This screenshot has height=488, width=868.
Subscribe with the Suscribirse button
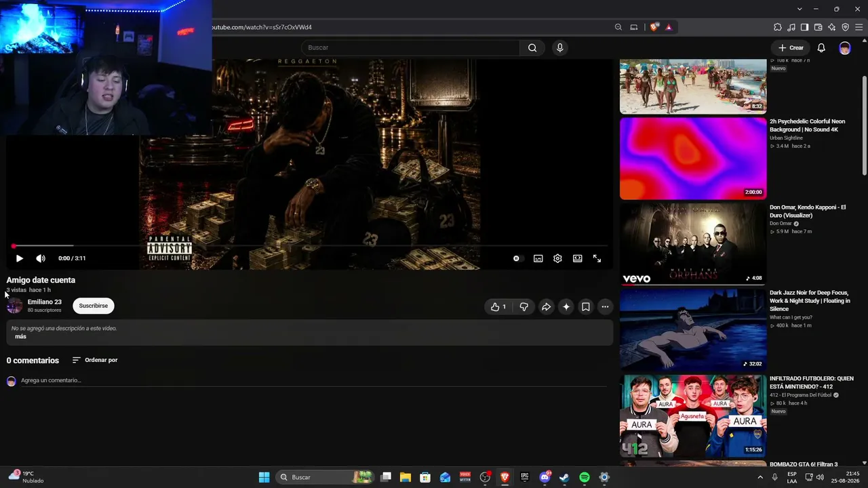pyautogui.click(x=94, y=306)
